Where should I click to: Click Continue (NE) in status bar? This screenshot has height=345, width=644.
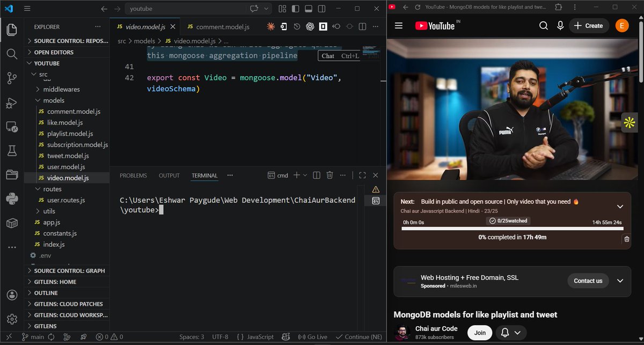(359, 337)
